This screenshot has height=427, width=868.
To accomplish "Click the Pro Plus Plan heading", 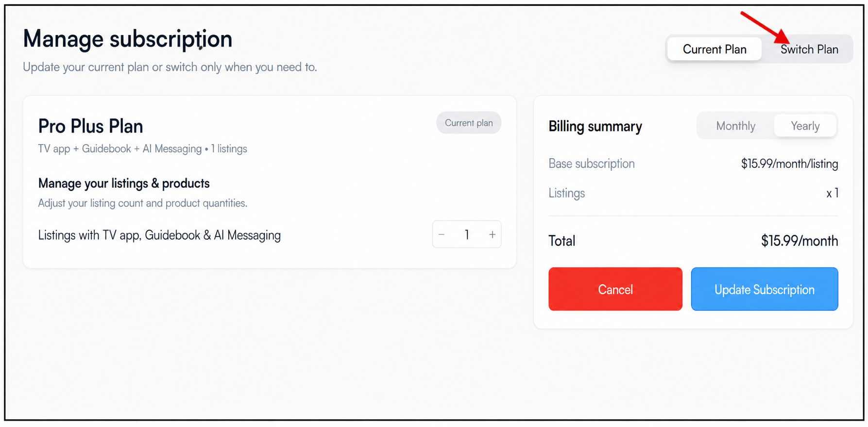I will 91,126.
